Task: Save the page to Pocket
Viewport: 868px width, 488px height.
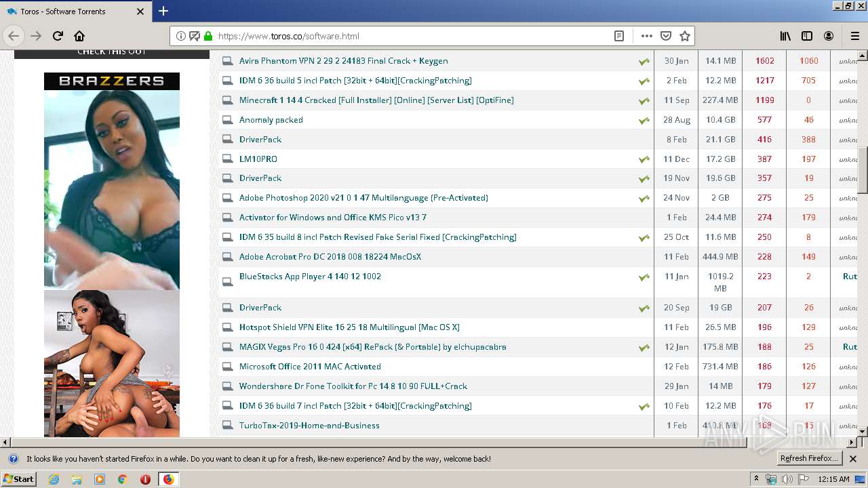Action: [666, 36]
